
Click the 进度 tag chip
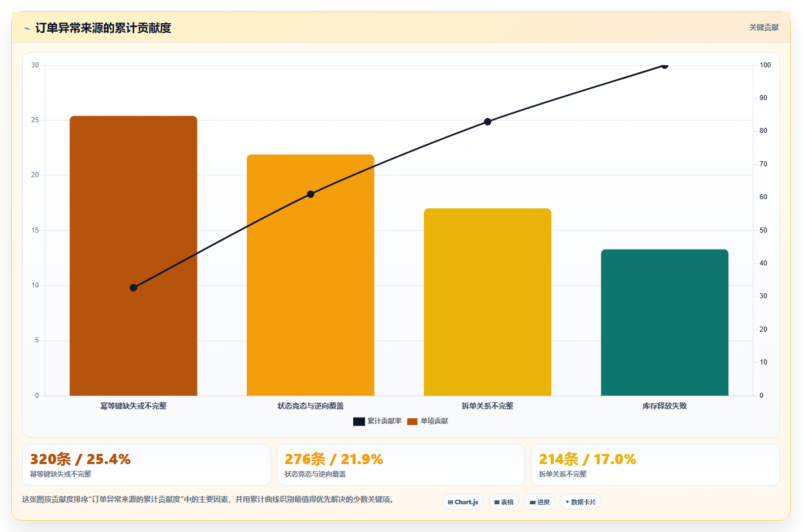coord(539,502)
